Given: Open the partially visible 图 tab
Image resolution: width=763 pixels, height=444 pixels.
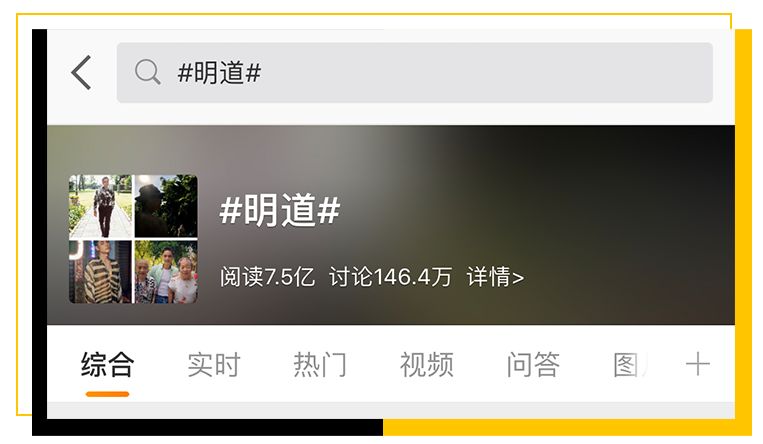Looking at the screenshot, I should (x=630, y=365).
